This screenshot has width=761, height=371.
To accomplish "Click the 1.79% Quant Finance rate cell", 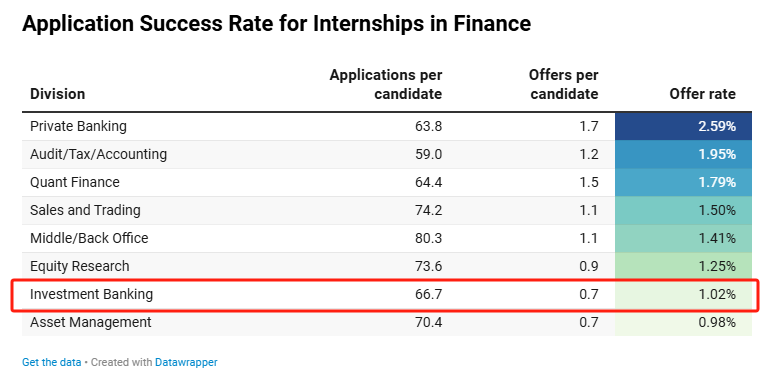I will pos(683,183).
